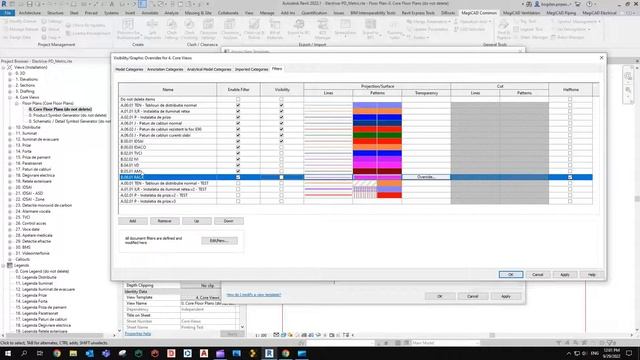Open the red AutoCAD taskbar icon
640x360 pixels.
[x=204, y=353]
